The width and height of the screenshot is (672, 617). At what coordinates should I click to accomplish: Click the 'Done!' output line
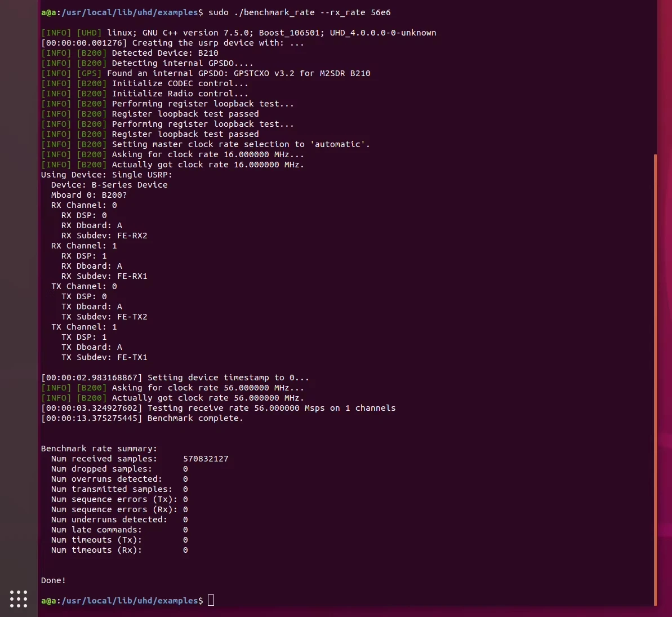coord(54,580)
